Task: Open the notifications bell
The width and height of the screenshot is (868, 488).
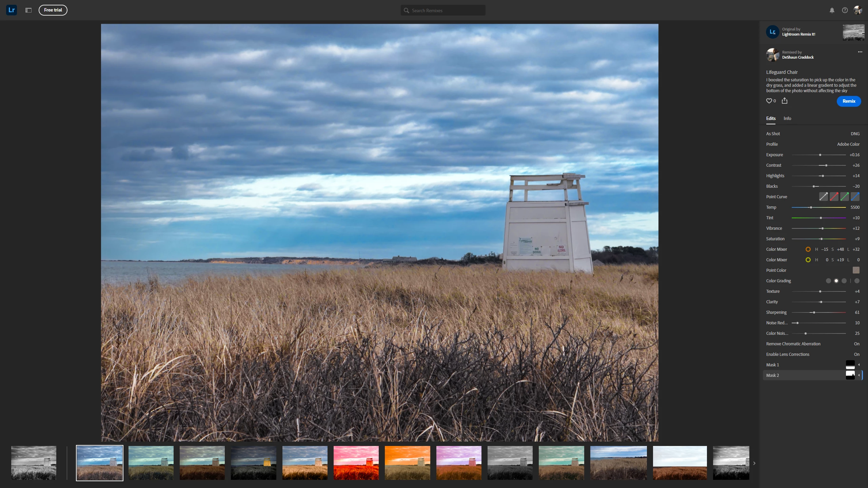Action: 832,10
